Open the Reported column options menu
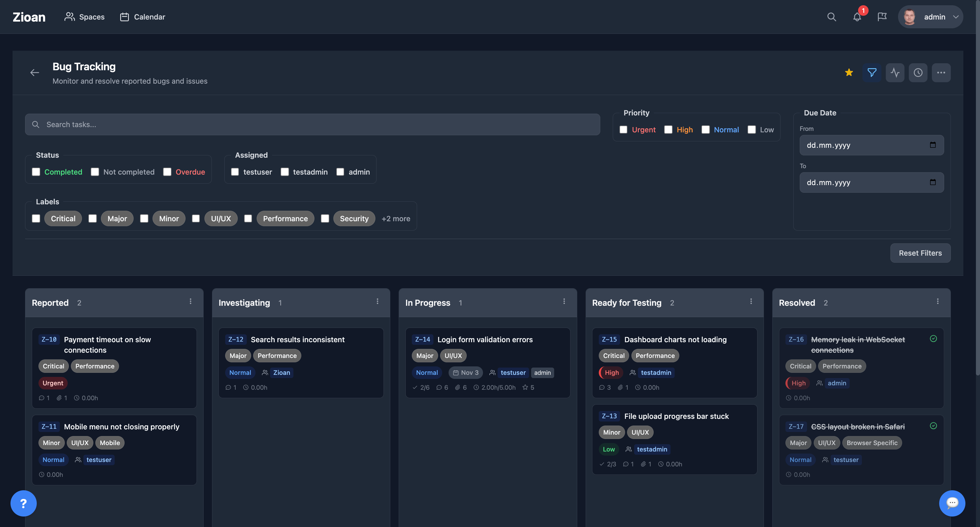 pyautogui.click(x=190, y=301)
